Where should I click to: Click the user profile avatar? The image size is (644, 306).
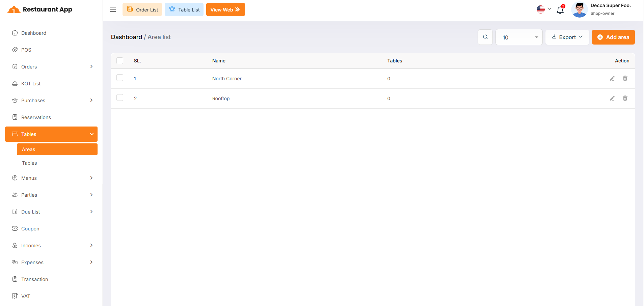(580, 9)
